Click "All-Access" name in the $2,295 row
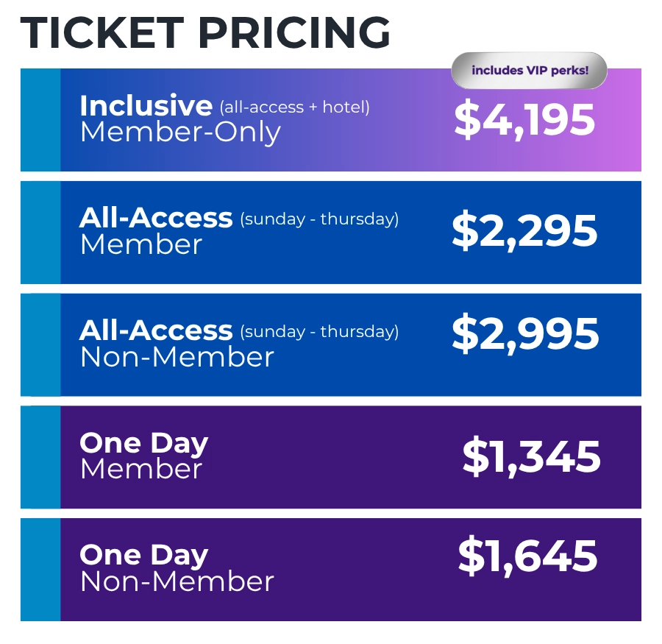 pyautogui.click(x=156, y=218)
